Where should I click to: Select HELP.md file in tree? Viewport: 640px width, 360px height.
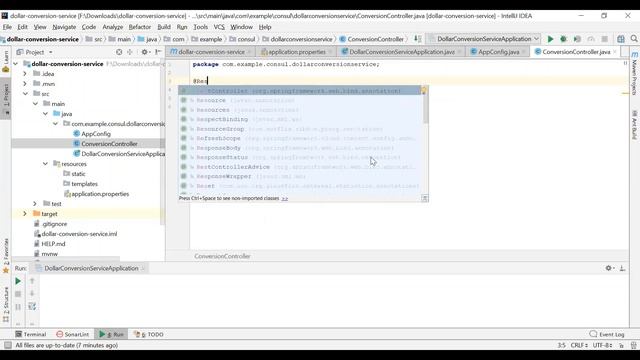[53, 244]
